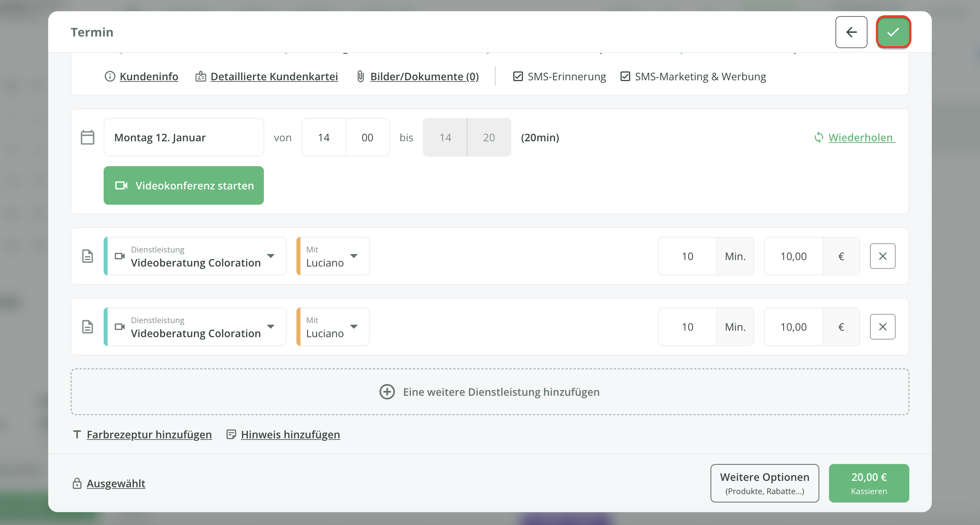Open Detaillierte Kundenkartei

point(274,76)
